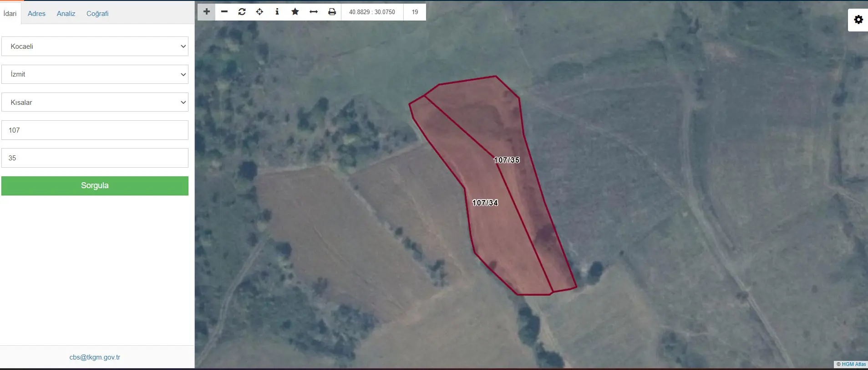Click the 107/35 parcel label on map
The image size is (868, 370).
[x=507, y=160]
